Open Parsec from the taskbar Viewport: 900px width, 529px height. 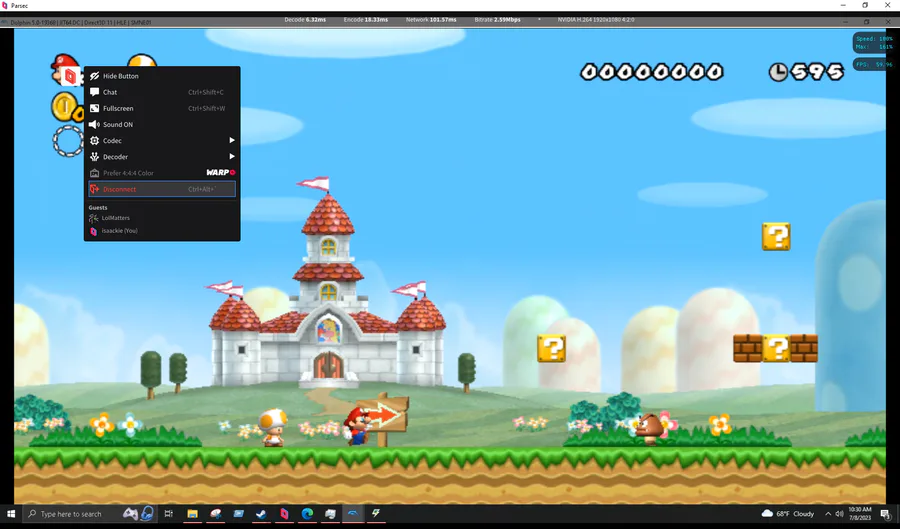[284, 514]
